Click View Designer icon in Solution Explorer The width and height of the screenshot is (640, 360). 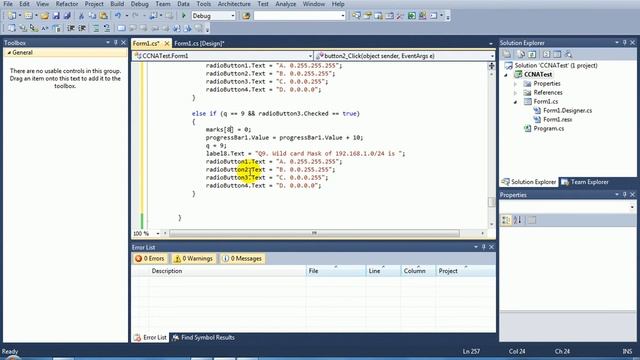[557, 54]
